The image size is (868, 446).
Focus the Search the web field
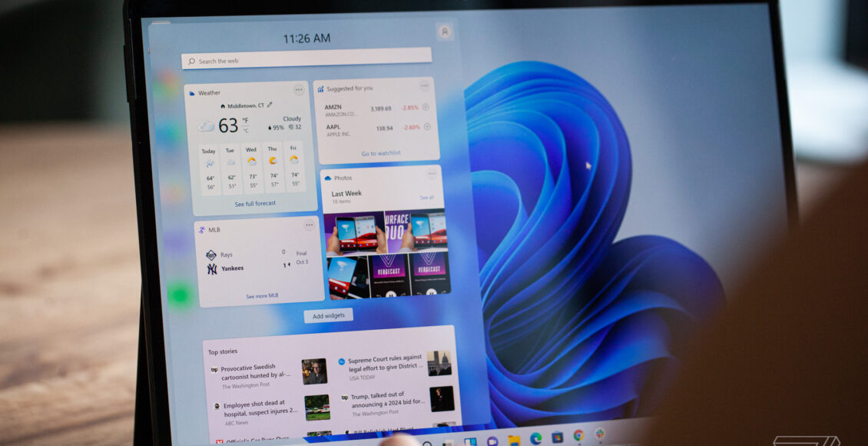[306, 58]
